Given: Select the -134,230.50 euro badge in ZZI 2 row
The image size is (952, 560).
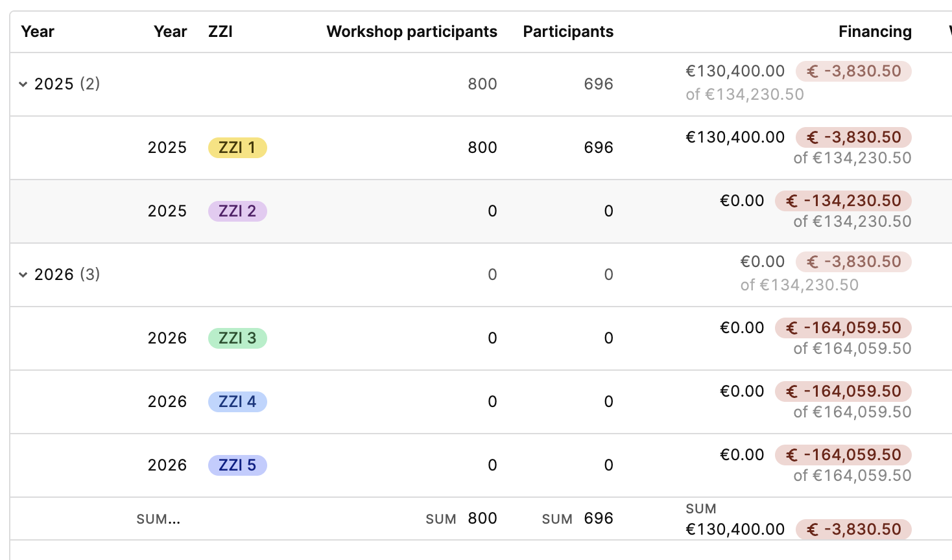Looking at the screenshot, I should tap(843, 201).
